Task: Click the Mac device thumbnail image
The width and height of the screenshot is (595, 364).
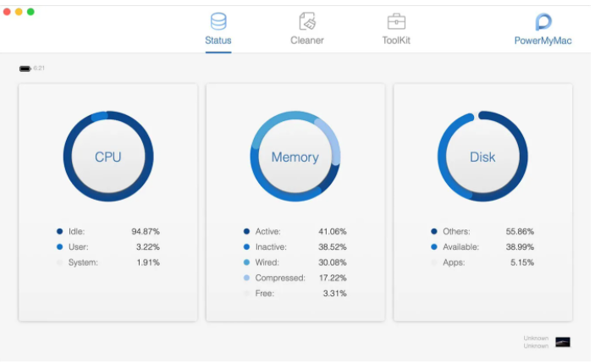Action: (563, 342)
